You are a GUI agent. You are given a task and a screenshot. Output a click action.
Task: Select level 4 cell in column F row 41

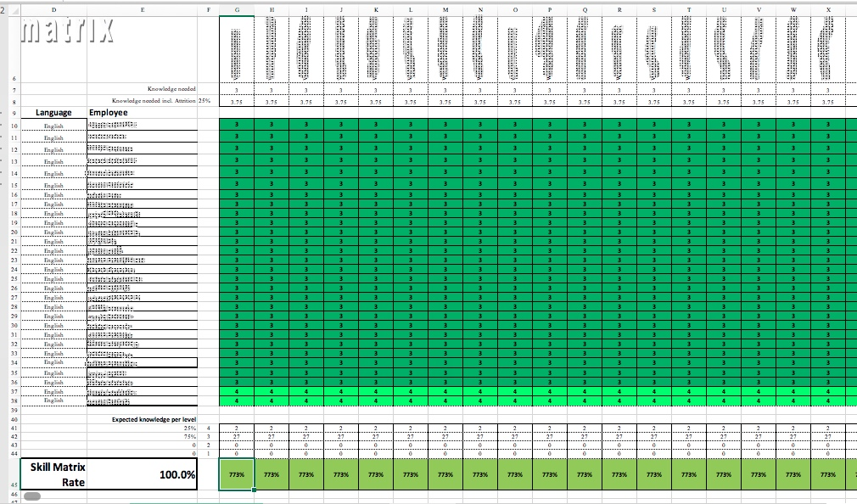tap(208, 428)
